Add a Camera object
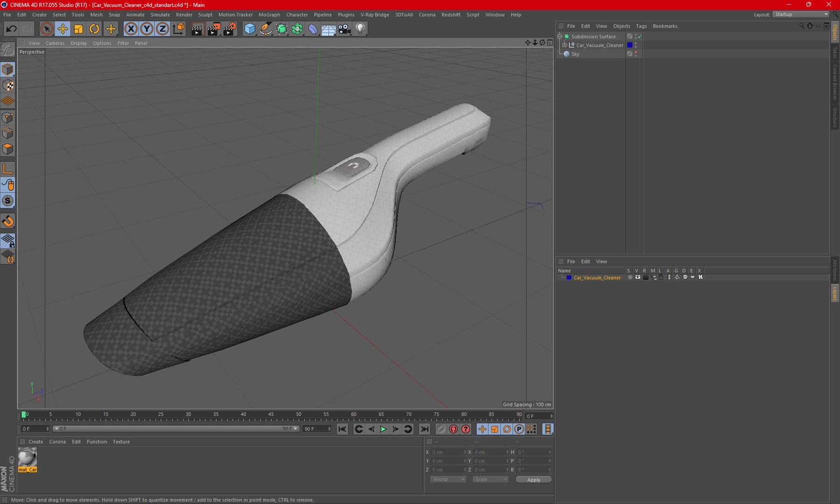 tap(345, 29)
